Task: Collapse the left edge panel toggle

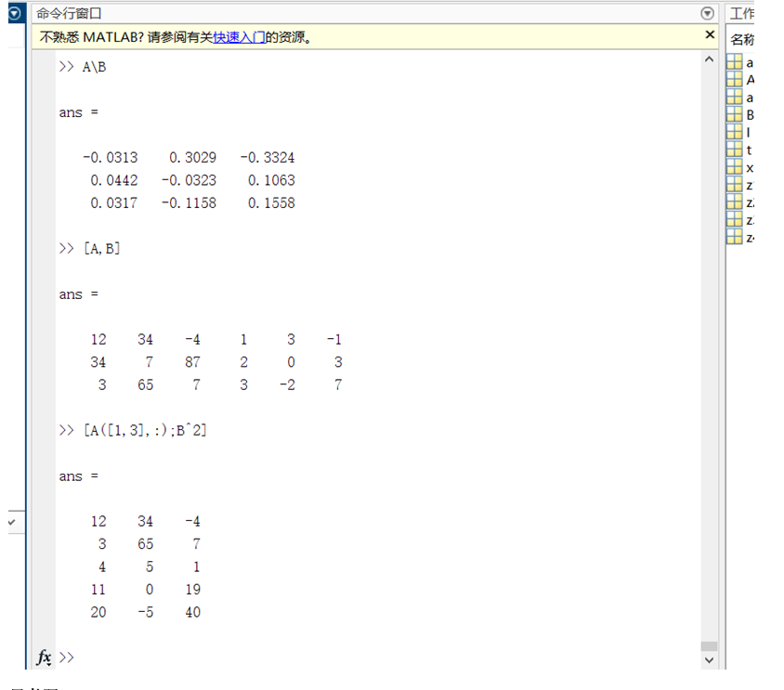Action: (13, 521)
